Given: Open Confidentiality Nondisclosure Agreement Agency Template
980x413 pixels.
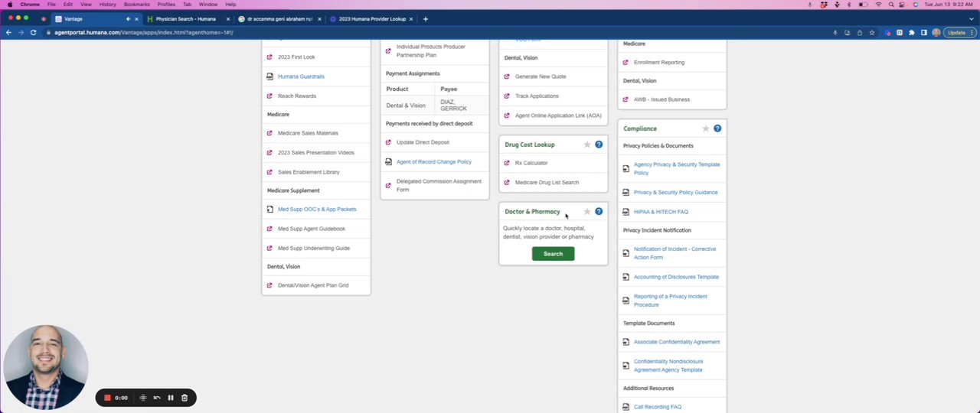Looking at the screenshot, I should click(668, 366).
